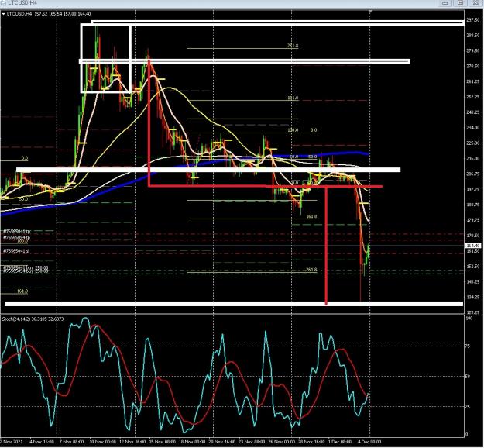Click the chart window icon beside LTCUSD,H4 title
The image size is (484, 448).
[3, 2]
